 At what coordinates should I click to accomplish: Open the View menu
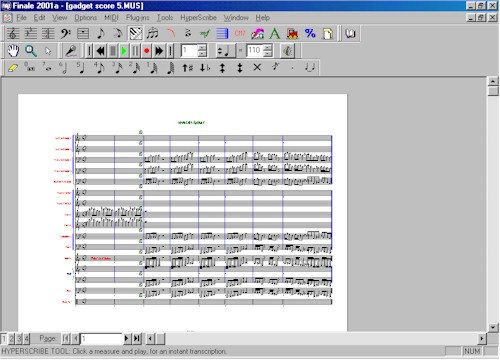point(60,18)
